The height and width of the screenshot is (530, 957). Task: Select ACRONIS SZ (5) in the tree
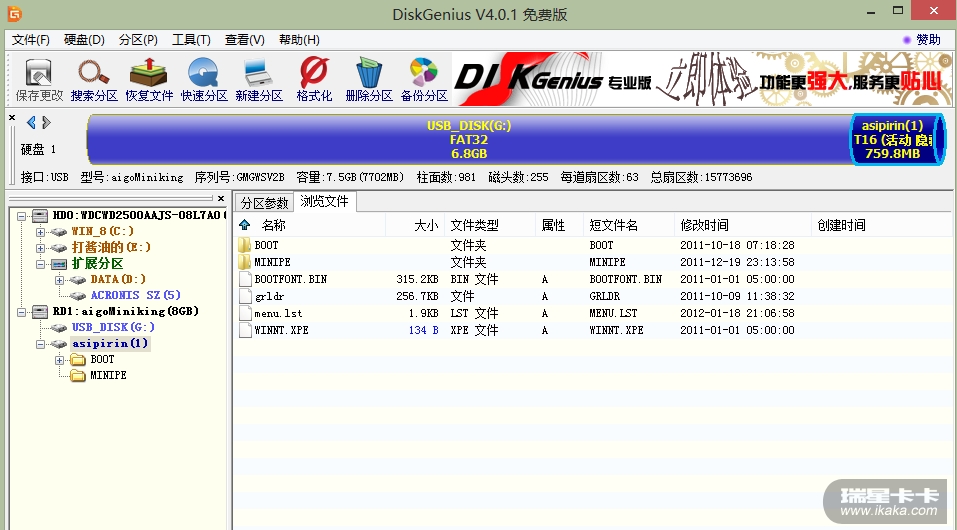pyautogui.click(x=135, y=296)
